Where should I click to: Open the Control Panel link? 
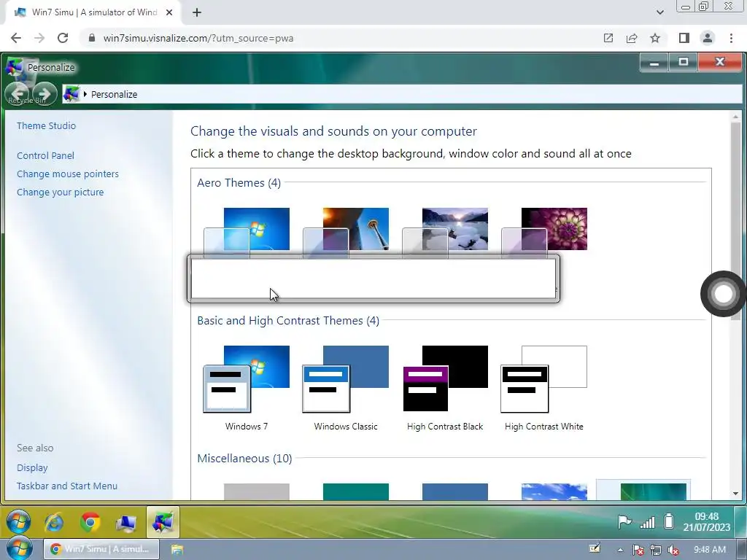[x=45, y=156]
